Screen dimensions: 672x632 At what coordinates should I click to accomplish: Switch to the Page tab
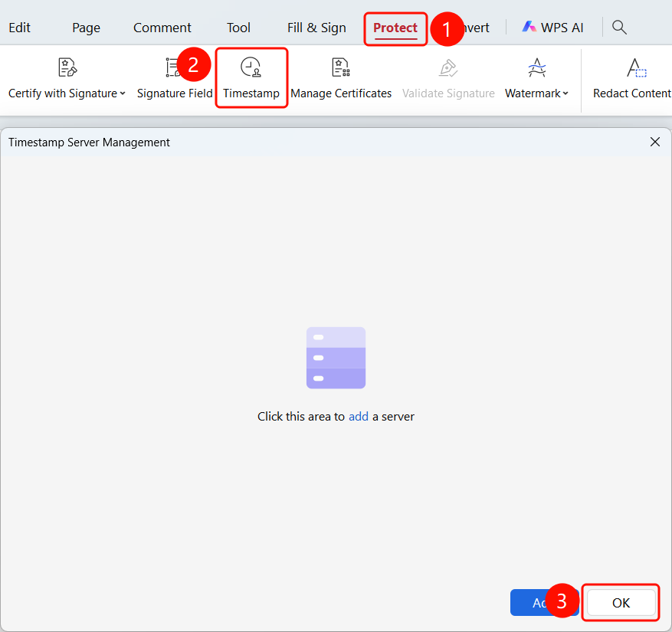pyautogui.click(x=86, y=28)
